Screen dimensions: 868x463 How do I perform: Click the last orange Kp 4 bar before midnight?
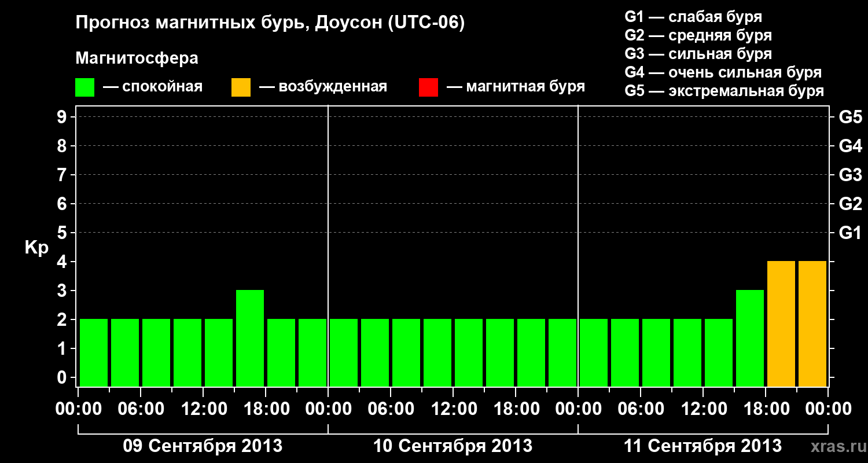point(812,324)
